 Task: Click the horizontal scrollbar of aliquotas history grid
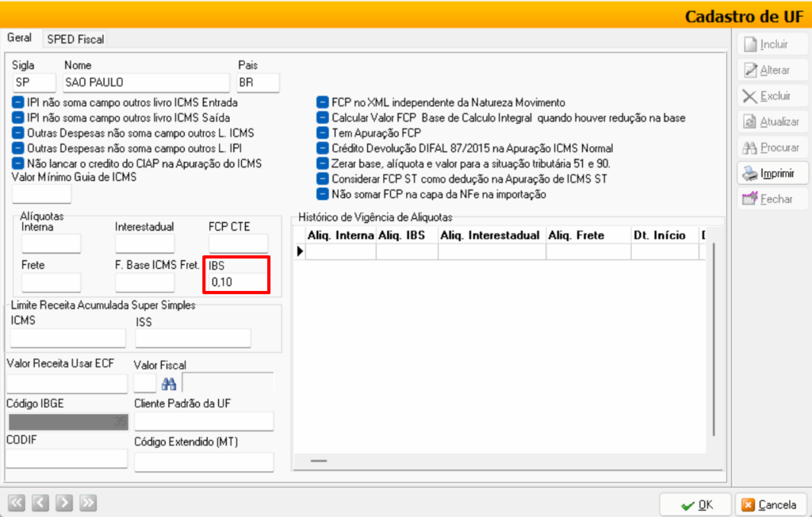coord(318,461)
